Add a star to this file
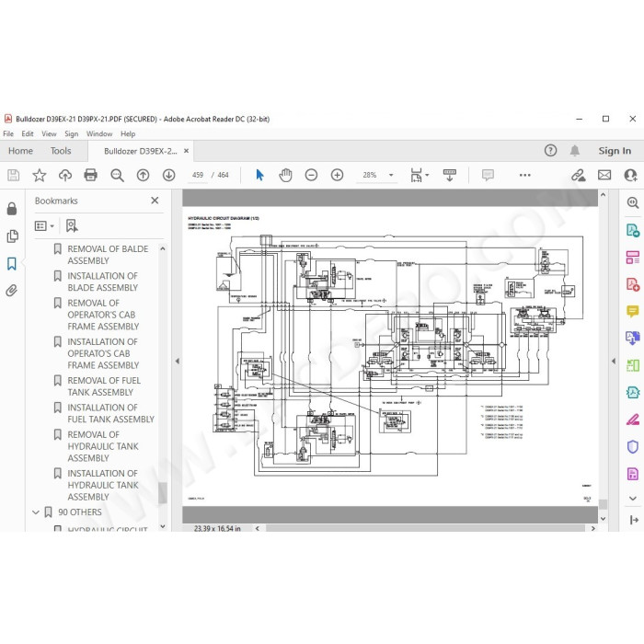644x644 pixels. click(x=40, y=175)
